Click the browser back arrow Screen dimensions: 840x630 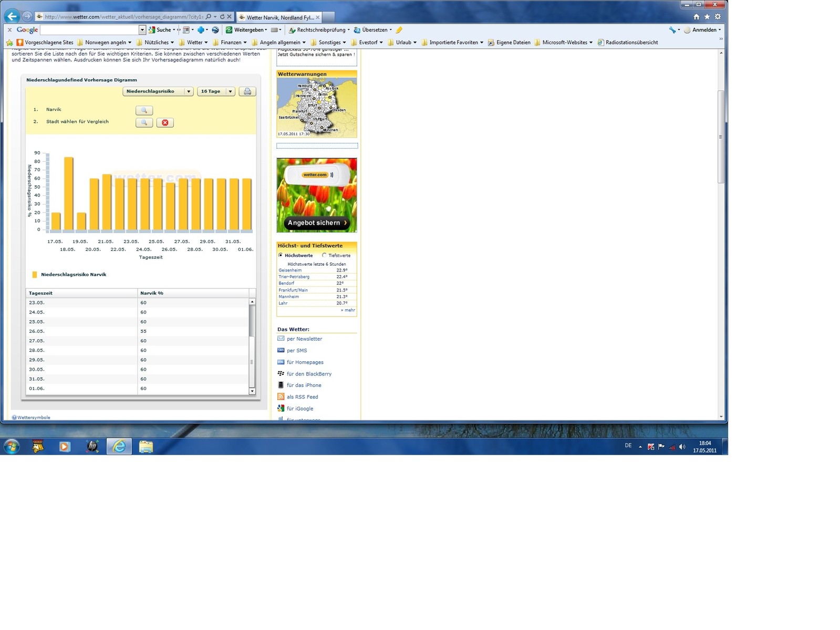tap(12, 16)
